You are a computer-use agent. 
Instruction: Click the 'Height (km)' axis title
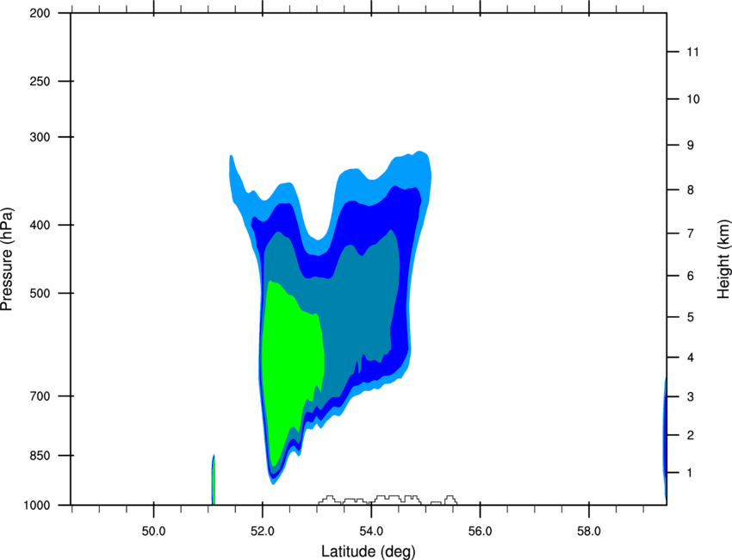723,258
